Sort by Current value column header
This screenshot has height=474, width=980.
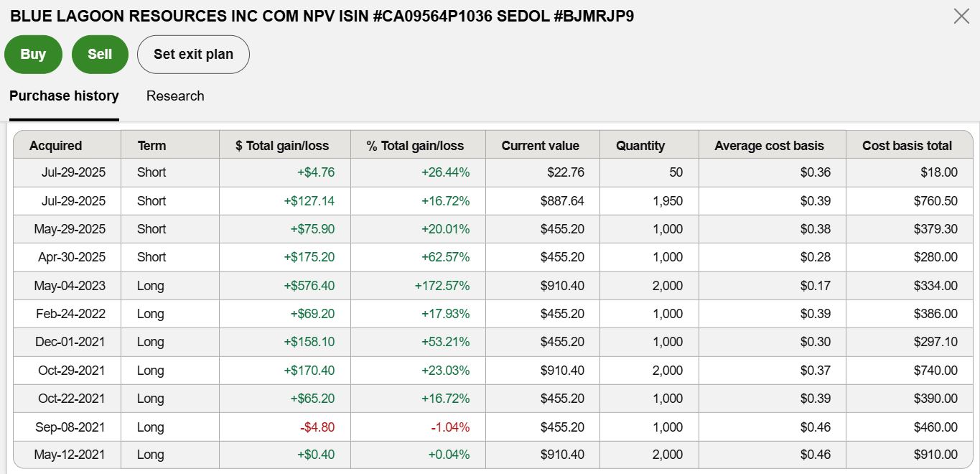pyautogui.click(x=540, y=145)
